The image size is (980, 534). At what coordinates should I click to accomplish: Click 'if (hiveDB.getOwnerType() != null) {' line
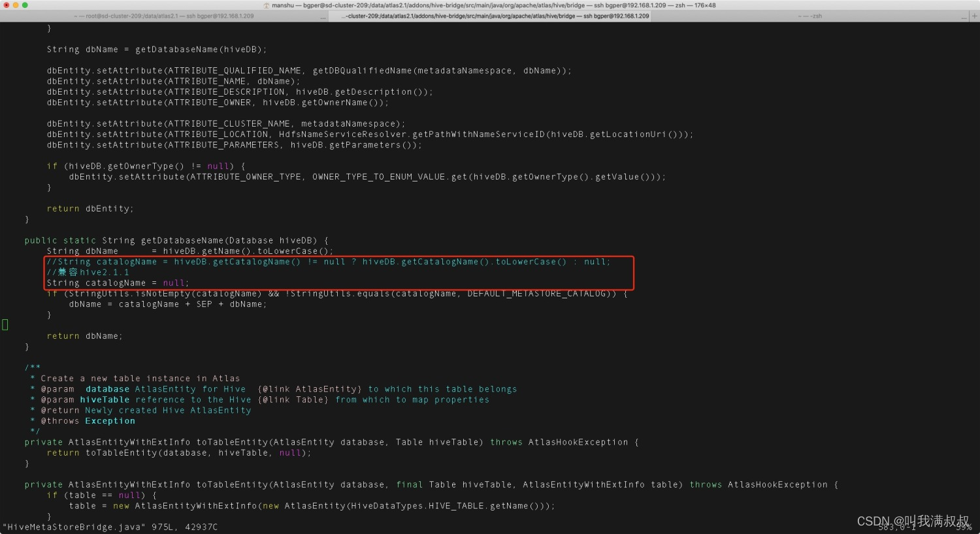coord(146,166)
